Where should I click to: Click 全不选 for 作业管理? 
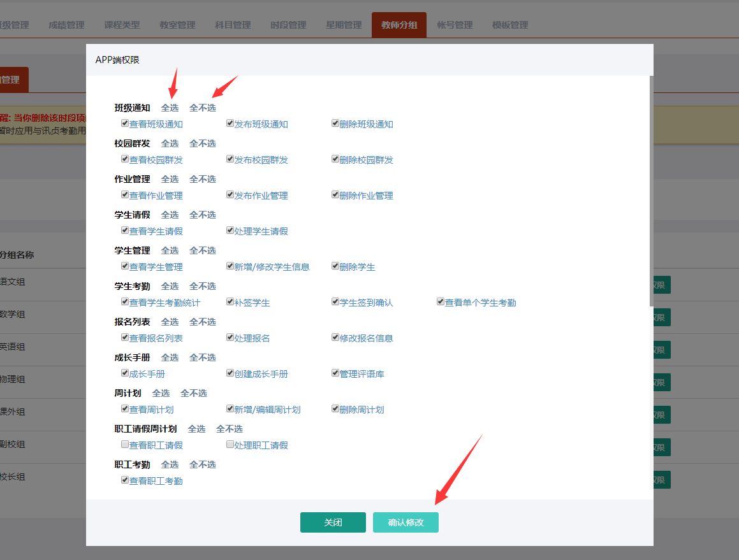coord(203,180)
